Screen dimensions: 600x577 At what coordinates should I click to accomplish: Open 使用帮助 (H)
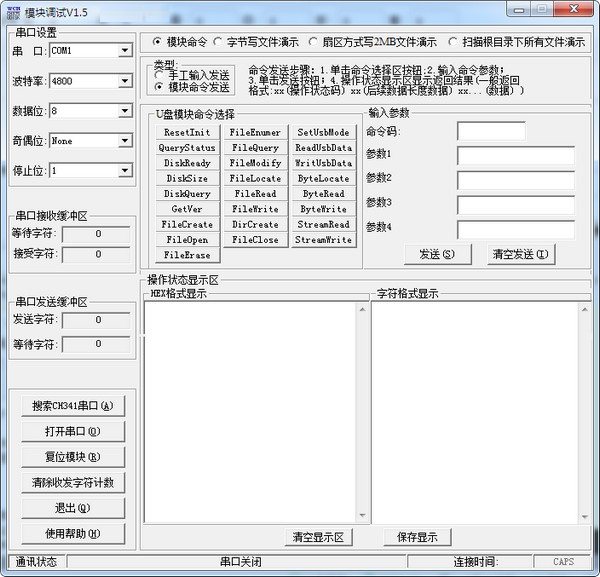[x=73, y=534]
